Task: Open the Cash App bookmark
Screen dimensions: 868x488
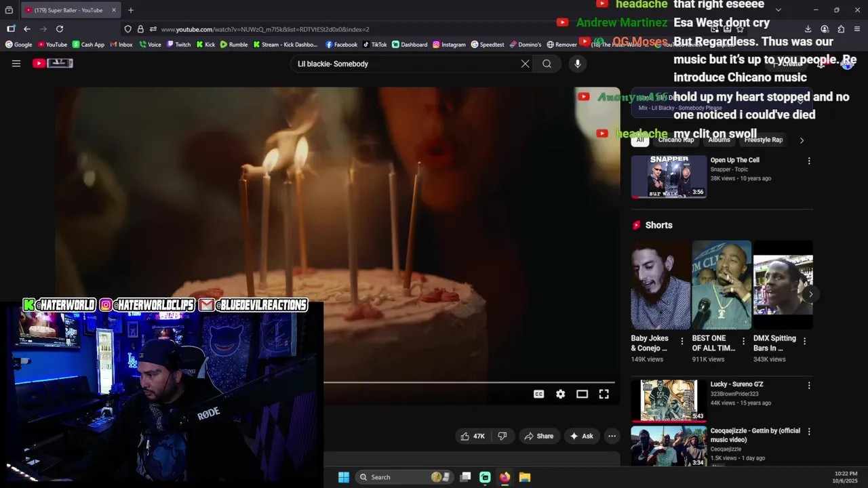Action: (87, 45)
